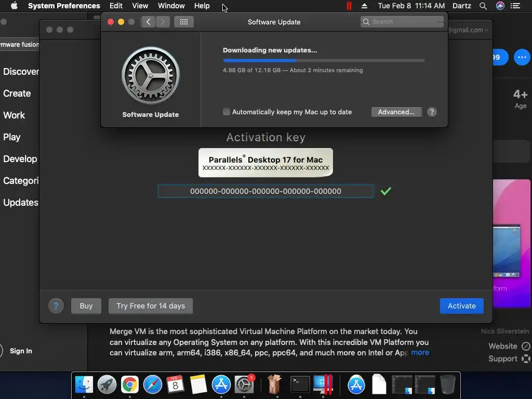Click the date and time in menu bar
Viewport: 532px width, 399px height.
[411, 6]
